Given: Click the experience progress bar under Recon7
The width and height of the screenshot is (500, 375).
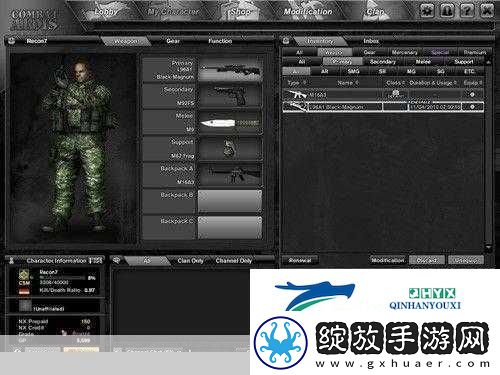Looking at the screenshot, I should coord(63,278).
